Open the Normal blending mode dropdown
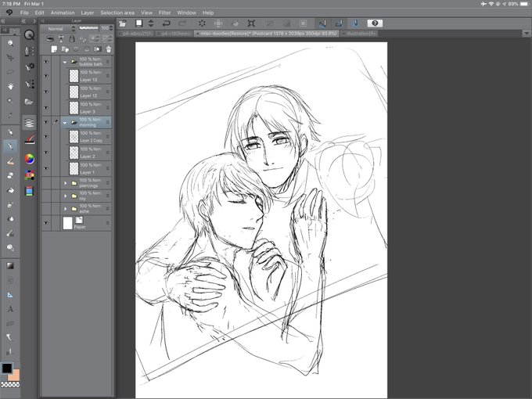532x399 pixels. (59, 29)
